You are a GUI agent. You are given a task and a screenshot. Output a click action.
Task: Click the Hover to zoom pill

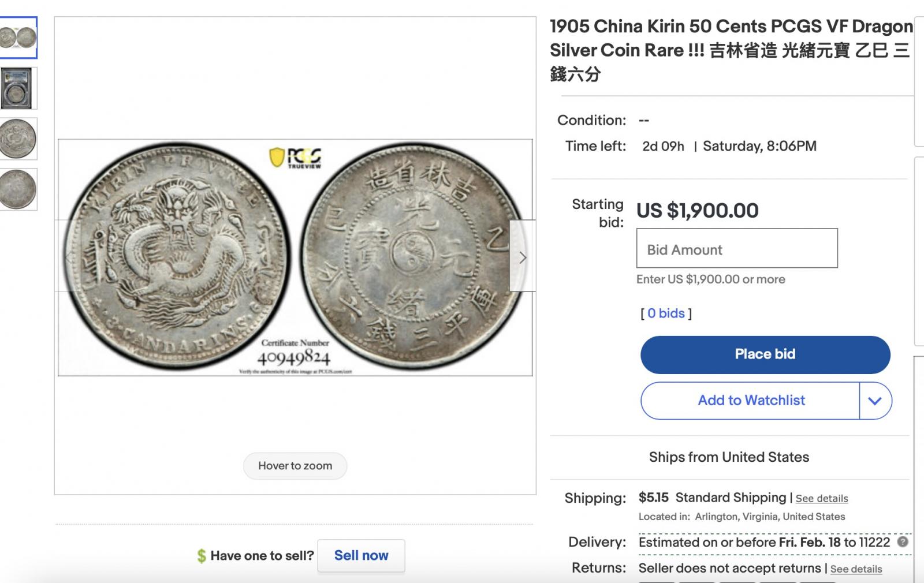(295, 466)
